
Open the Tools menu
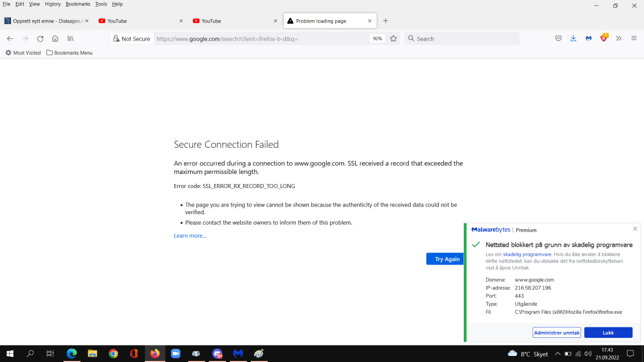coord(101,4)
